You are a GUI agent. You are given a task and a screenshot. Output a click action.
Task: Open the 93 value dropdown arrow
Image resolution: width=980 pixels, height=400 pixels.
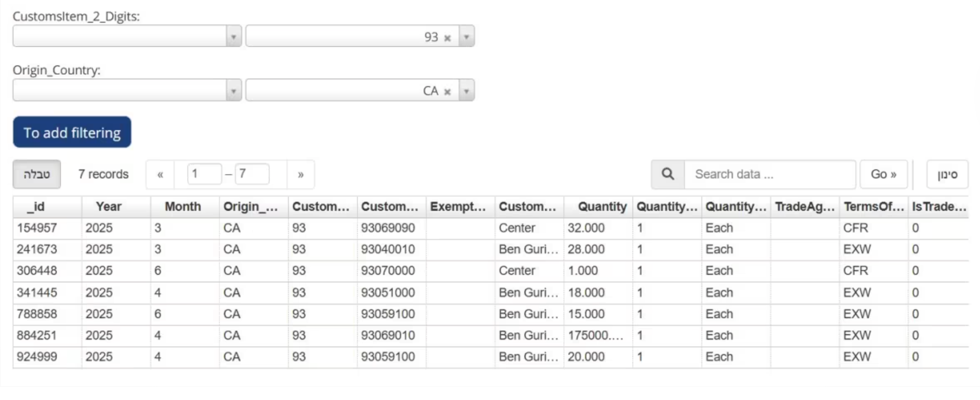[466, 36]
